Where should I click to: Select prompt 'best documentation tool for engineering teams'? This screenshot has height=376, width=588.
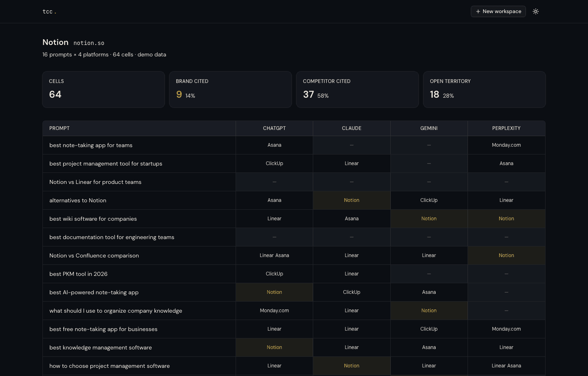[139, 237]
